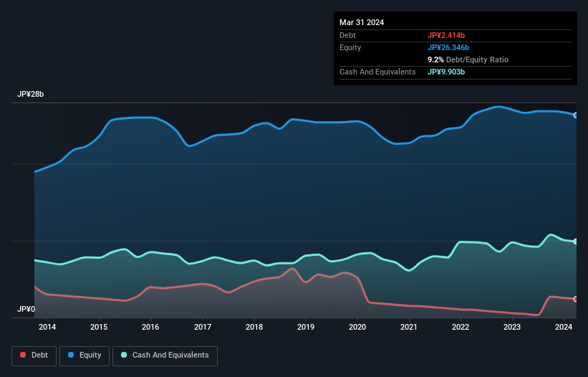
Task: Click the 2014 x-axis label
Action: pyautogui.click(x=47, y=327)
